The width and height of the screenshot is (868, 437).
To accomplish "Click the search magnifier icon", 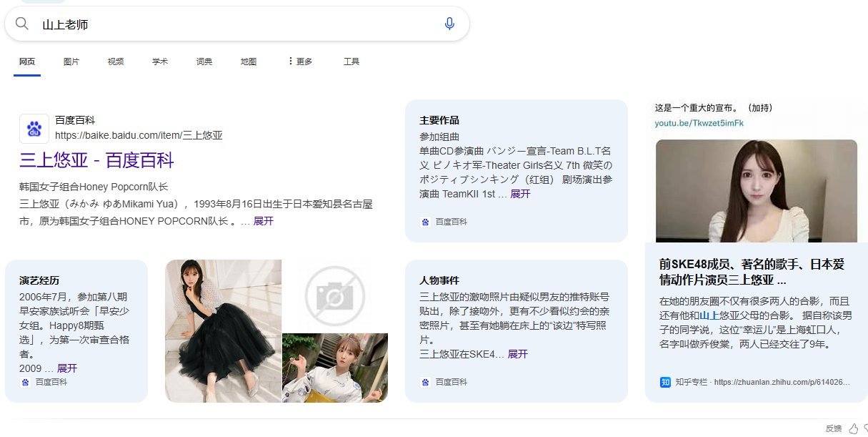I will (21, 24).
